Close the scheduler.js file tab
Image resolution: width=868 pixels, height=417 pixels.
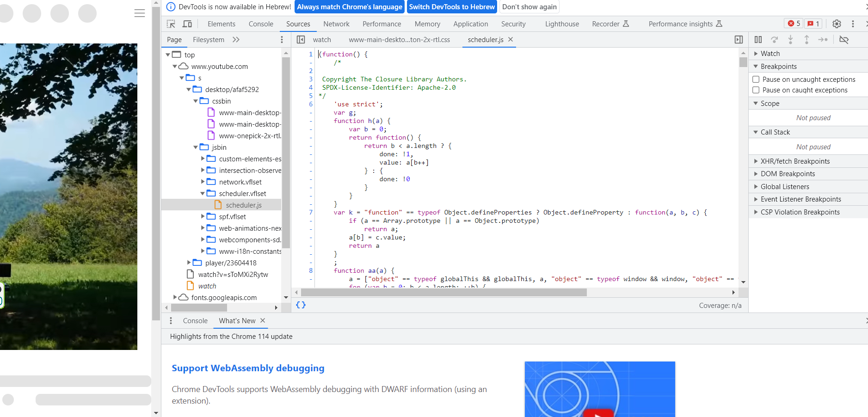pyautogui.click(x=511, y=40)
